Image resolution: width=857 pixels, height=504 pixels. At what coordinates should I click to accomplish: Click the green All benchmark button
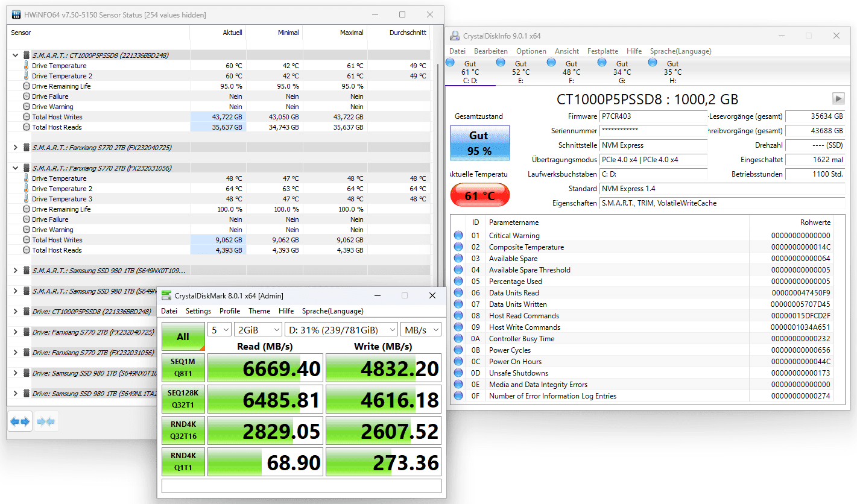[183, 336]
